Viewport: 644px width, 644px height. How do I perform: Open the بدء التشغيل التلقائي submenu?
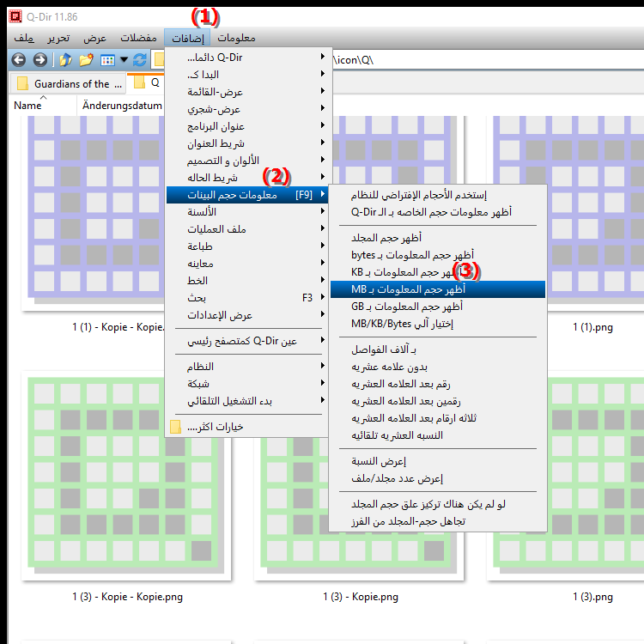pos(246,401)
